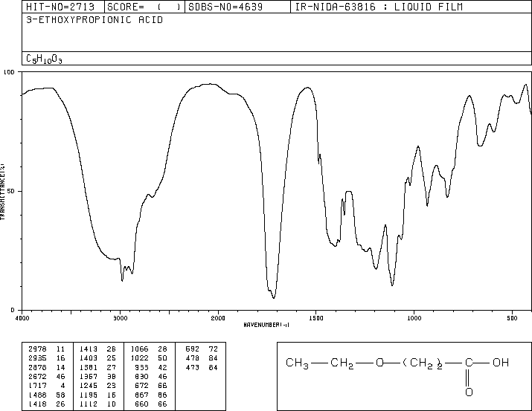
Task: Select the 3000 x-axis tick label
Action: [120, 318]
